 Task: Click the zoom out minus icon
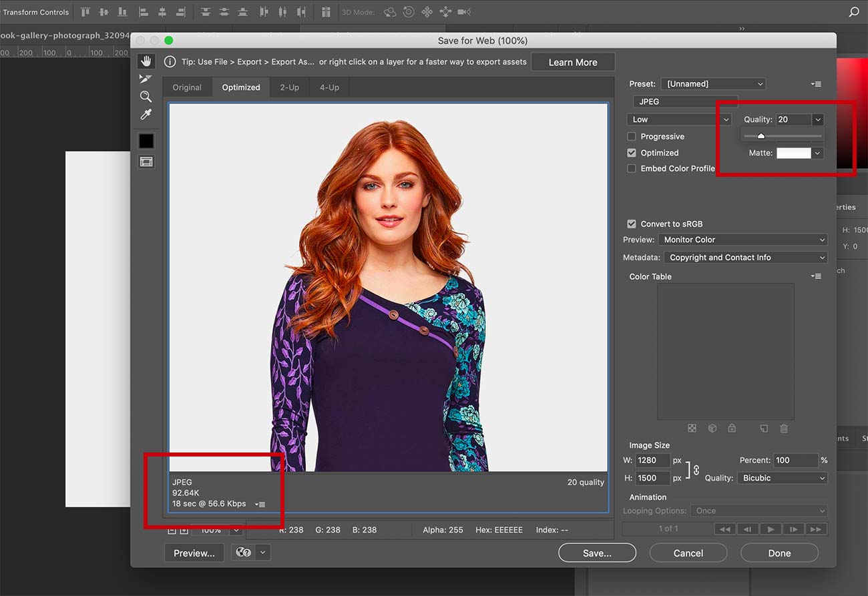[172, 530]
